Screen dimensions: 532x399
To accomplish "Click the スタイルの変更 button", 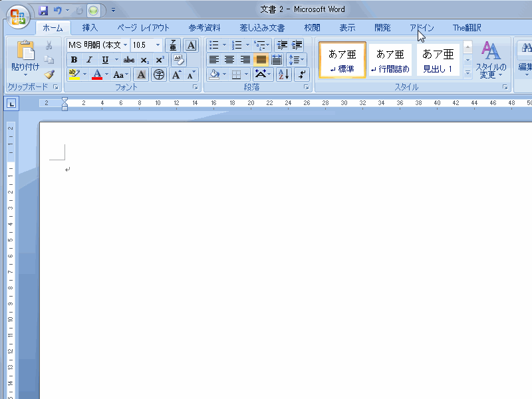I will coord(492,60).
